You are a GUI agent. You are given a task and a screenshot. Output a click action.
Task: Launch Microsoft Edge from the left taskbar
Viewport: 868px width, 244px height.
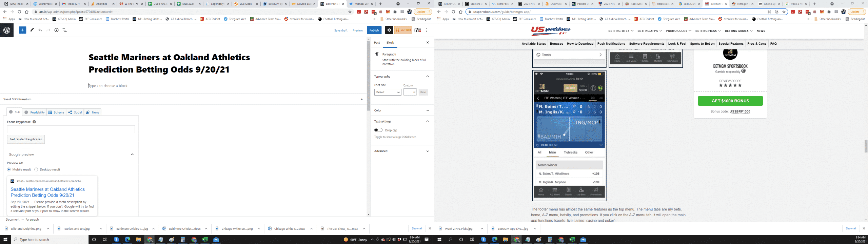(x=127, y=240)
